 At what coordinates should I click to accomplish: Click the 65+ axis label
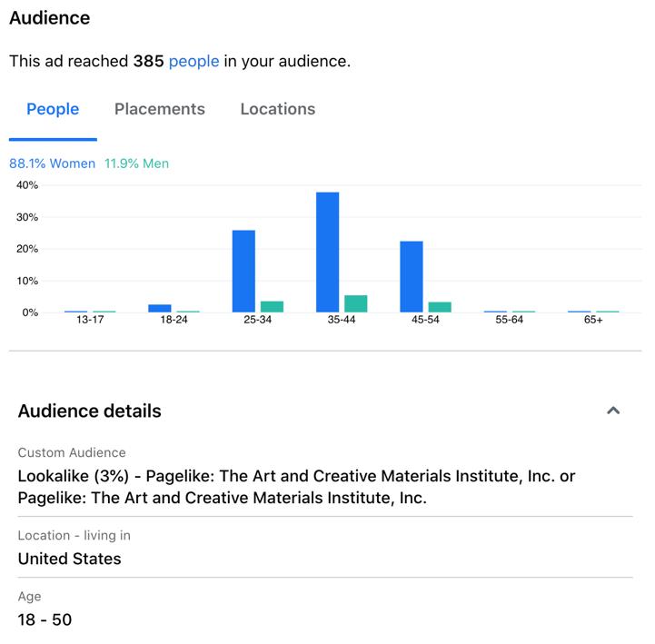click(593, 320)
